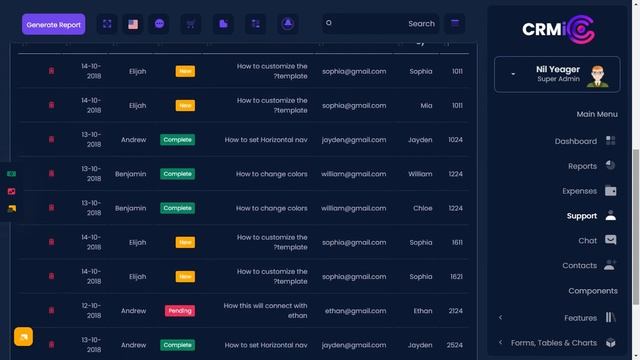640x360 pixels.
Task: Open the round notification icon in toolbar
Action: coord(288,24)
